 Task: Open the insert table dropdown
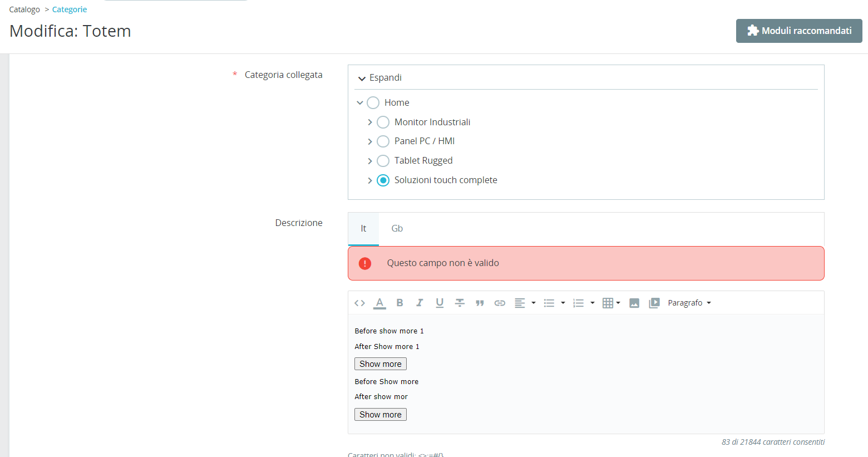pos(611,303)
